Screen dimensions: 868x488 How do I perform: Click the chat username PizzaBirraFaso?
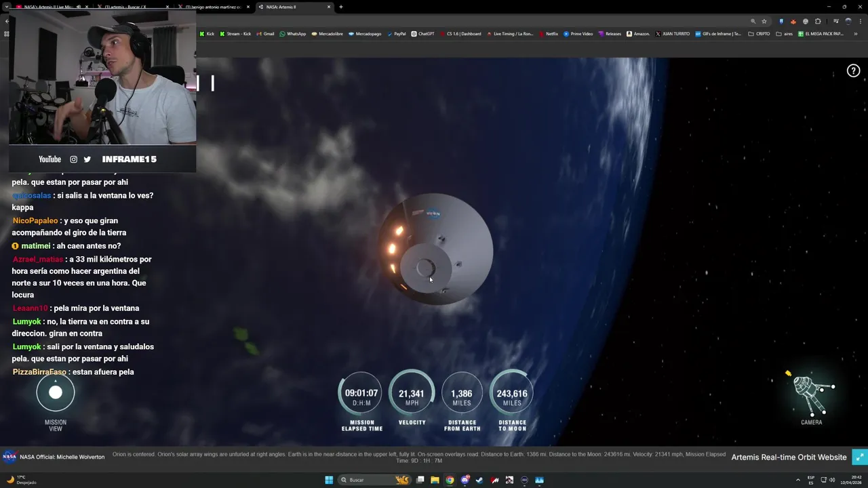pos(39,372)
